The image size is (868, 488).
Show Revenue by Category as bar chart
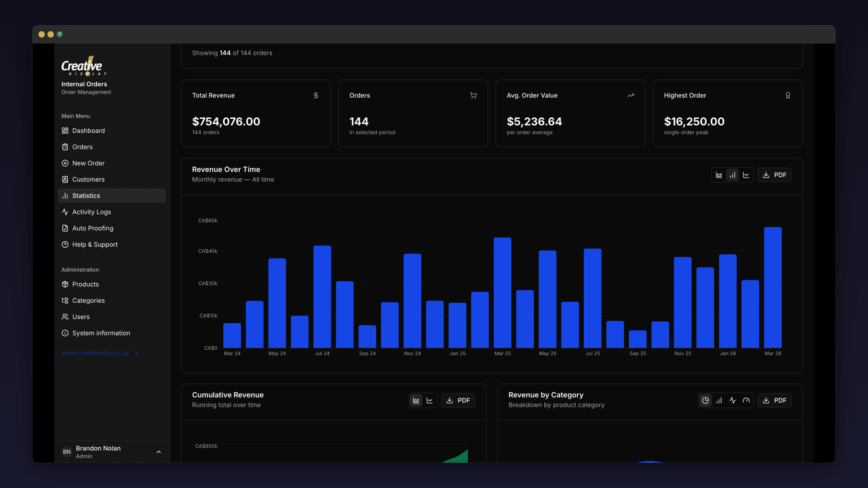tap(719, 400)
